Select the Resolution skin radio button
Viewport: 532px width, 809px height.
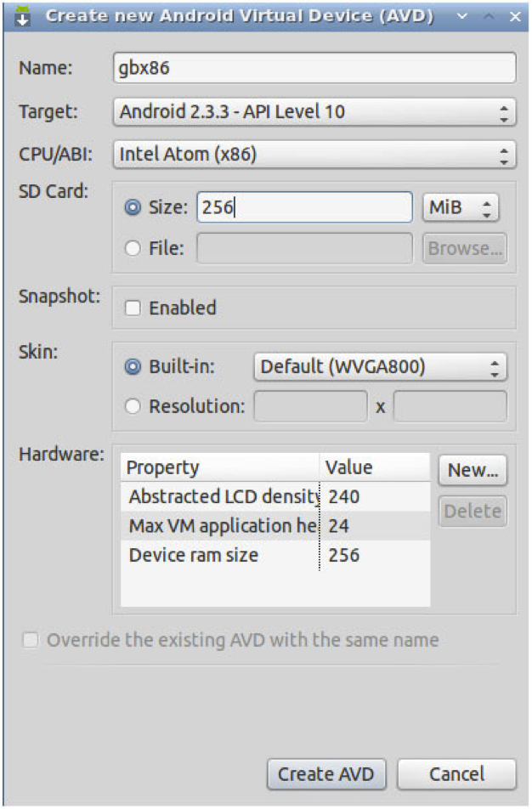(132, 406)
